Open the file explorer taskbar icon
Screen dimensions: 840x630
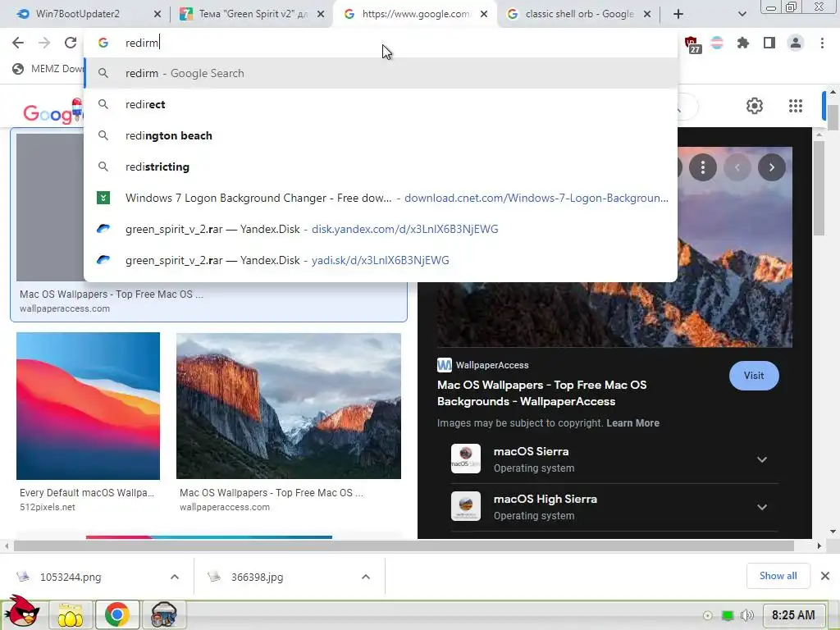tap(71, 614)
